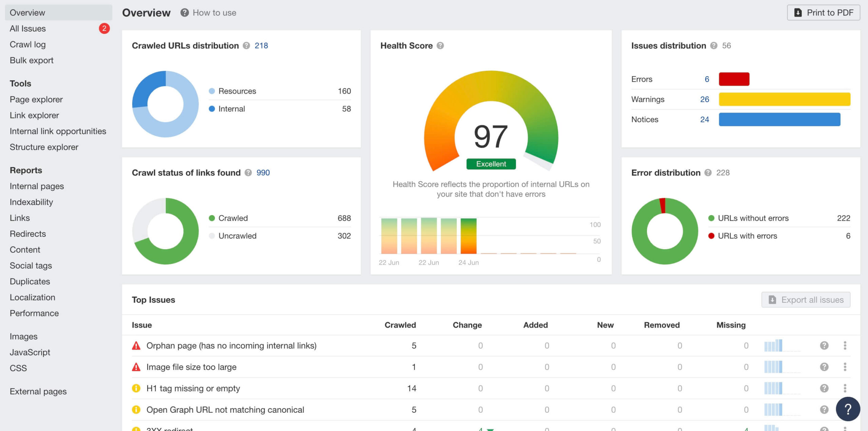Click Image file size too large issue name

click(191, 367)
